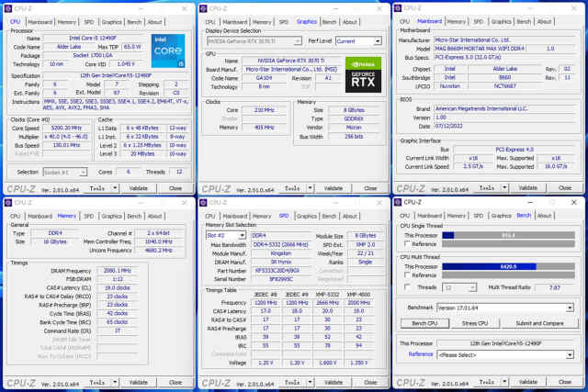The width and height of the screenshot is (588, 392).
Task: Enable Reference checkbox under CPU Single Thread
Action: (409, 244)
